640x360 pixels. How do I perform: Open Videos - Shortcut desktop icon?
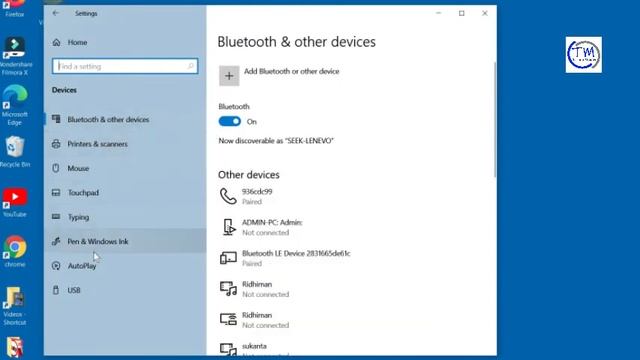click(x=15, y=306)
